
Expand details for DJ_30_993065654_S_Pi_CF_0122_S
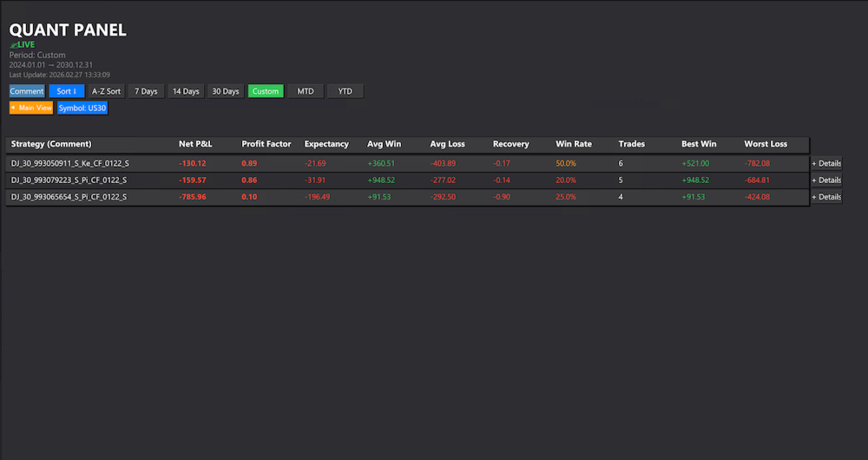[x=825, y=197]
